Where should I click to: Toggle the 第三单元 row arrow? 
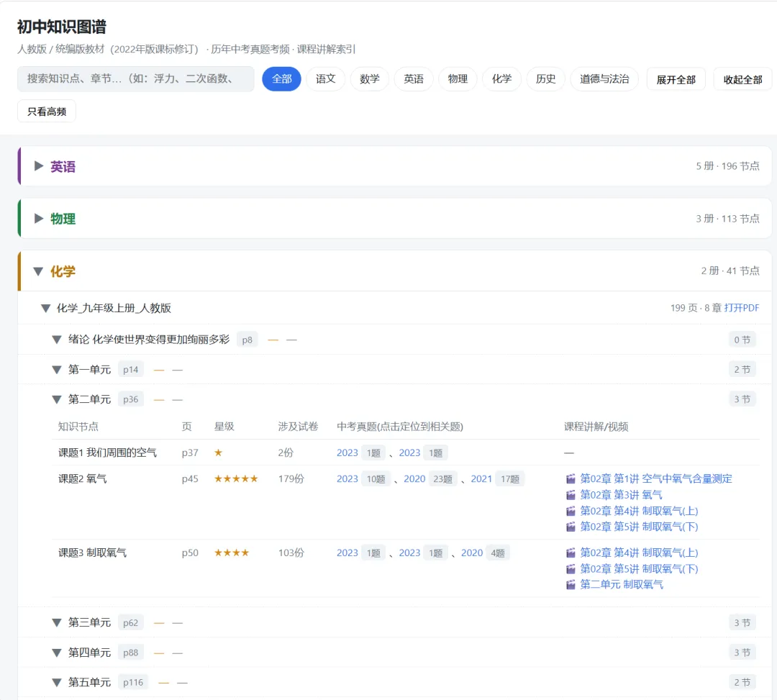tap(57, 623)
